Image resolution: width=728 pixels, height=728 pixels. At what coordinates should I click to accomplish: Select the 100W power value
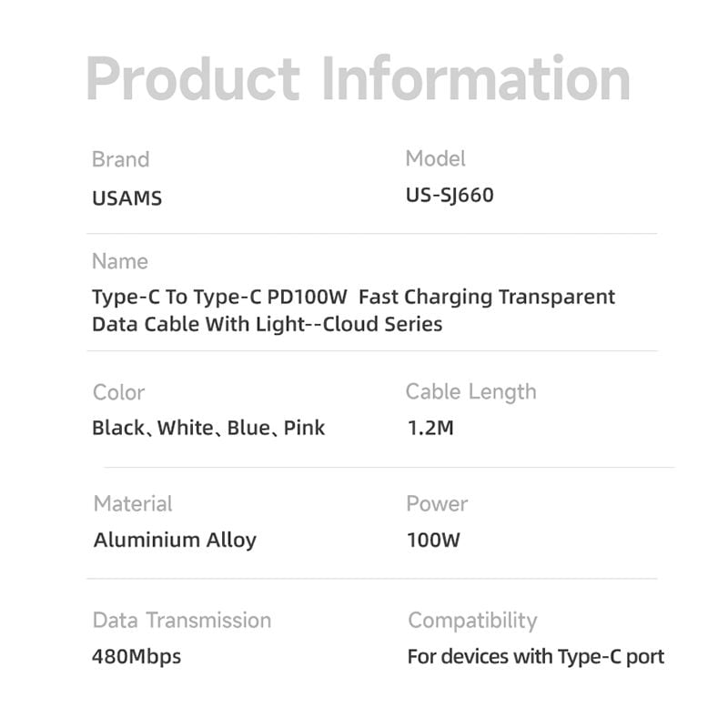pos(433,540)
